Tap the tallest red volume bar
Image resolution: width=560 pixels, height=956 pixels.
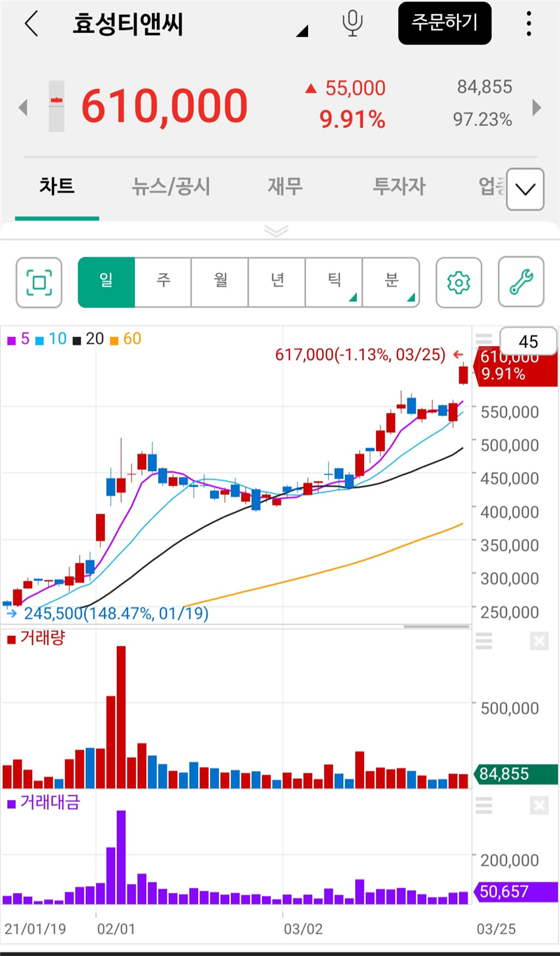coord(121,717)
